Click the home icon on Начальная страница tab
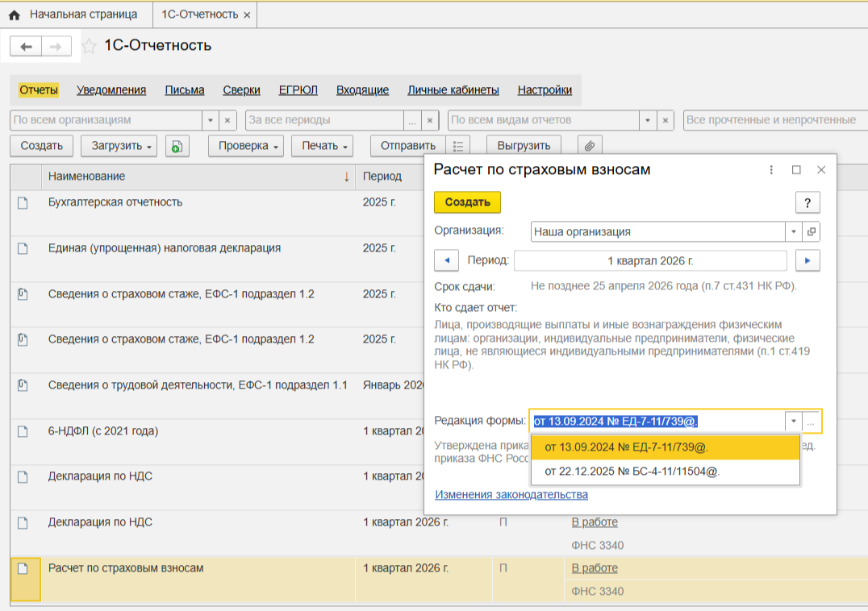 pyautogui.click(x=15, y=15)
